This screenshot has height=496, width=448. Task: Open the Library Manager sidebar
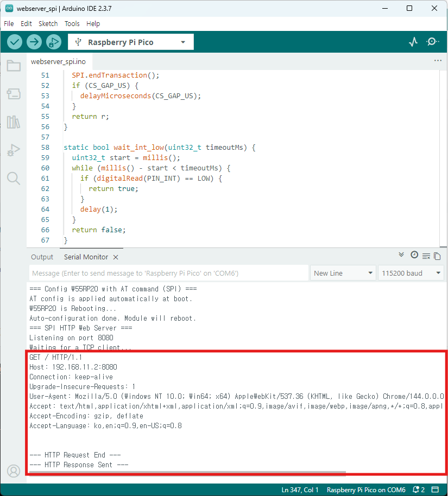[14, 122]
